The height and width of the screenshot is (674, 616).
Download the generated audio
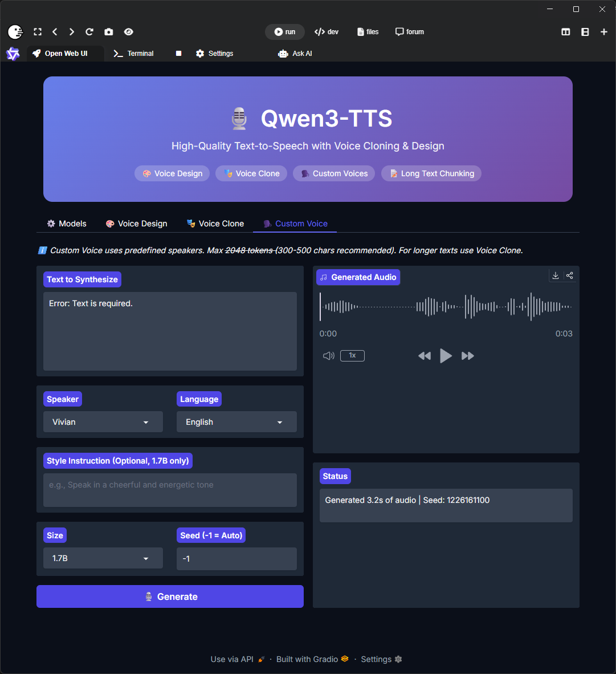click(x=556, y=275)
